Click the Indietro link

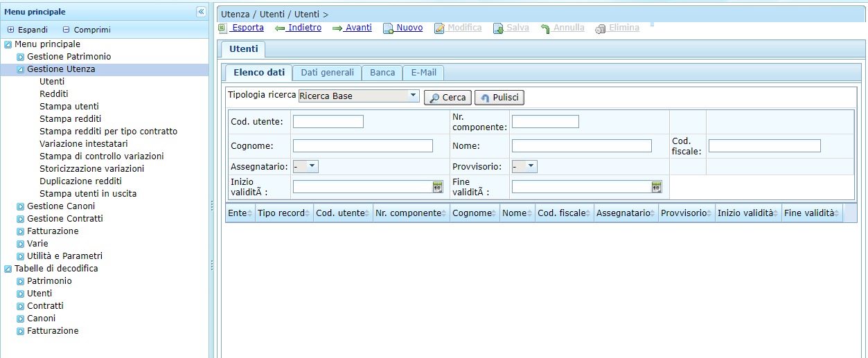pyautogui.click(x=305, y=28)
